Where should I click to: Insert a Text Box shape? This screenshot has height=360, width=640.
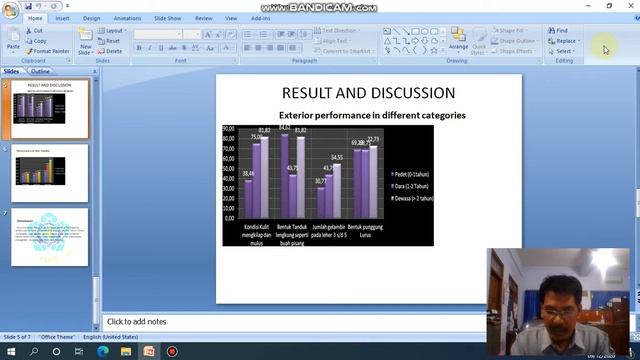pos(387,31)
